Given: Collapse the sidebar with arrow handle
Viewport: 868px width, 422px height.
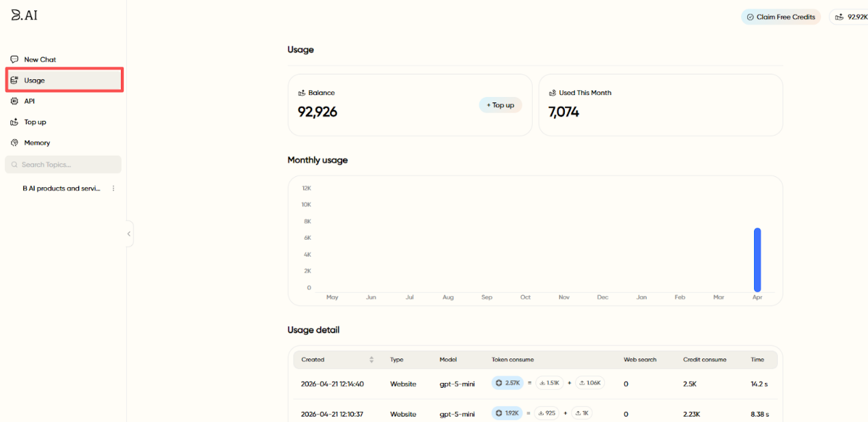Looking at the screenshot, I should pos(128,234).
